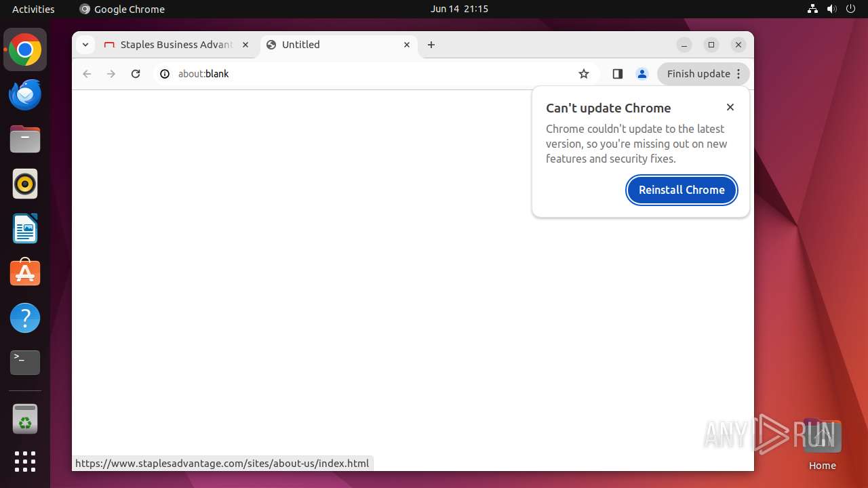Open the Trash in the dock
Image resolution: width=868 pixels, height=488 pixels.
click(x=25, y=419)
